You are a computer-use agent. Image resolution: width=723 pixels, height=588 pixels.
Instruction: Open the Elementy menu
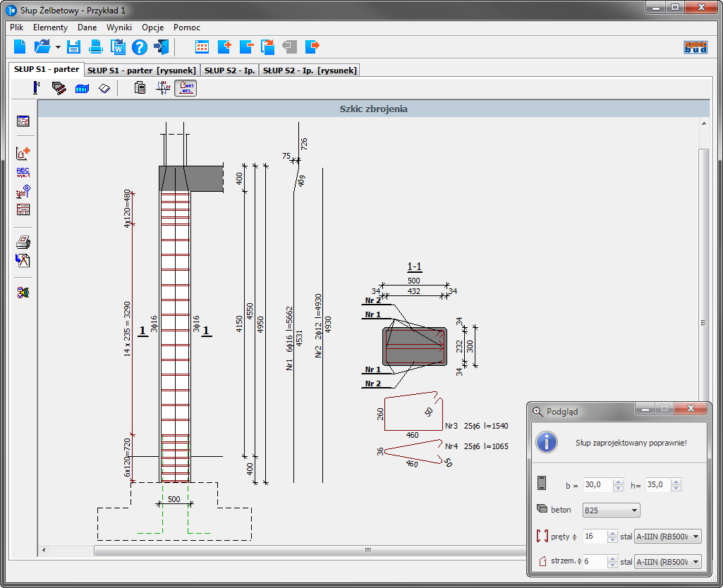coord(50,27)
